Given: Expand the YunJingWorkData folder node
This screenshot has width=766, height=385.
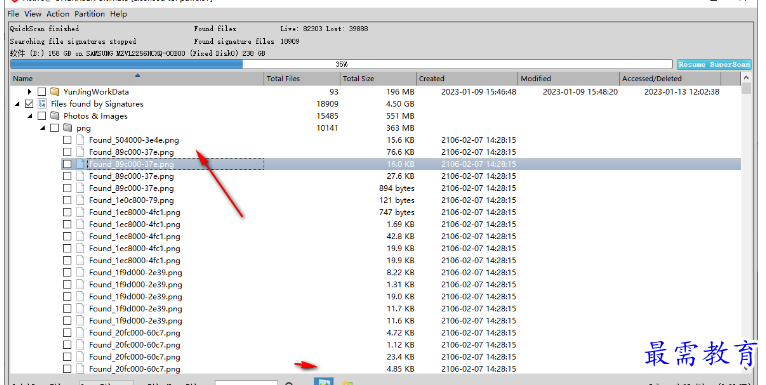Looking at the screenshot, I should [29, 92].
